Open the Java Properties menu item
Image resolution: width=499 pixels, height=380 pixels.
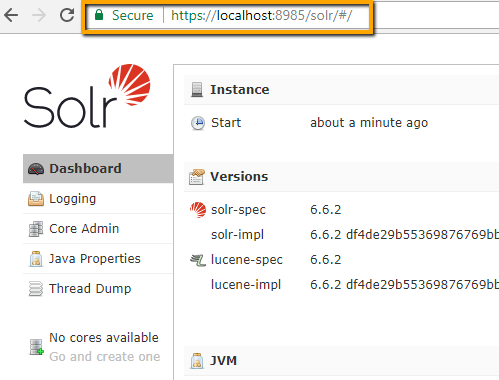(98, 259)
